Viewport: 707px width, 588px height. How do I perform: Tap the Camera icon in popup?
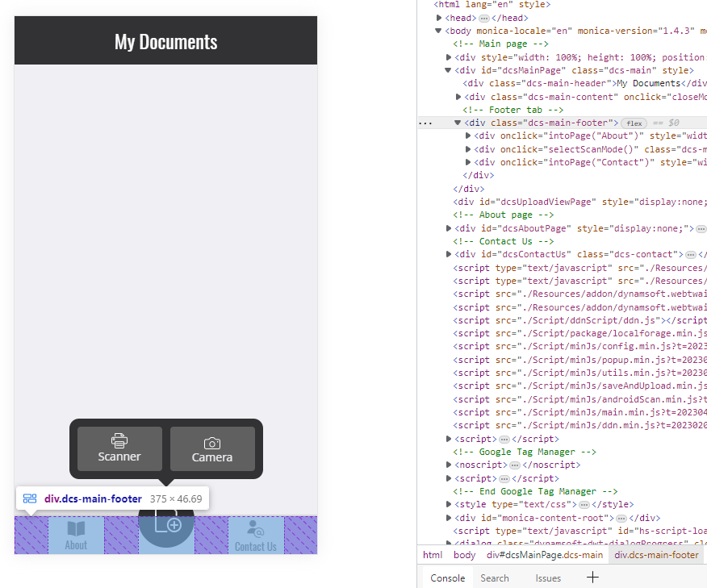(212, 443)
